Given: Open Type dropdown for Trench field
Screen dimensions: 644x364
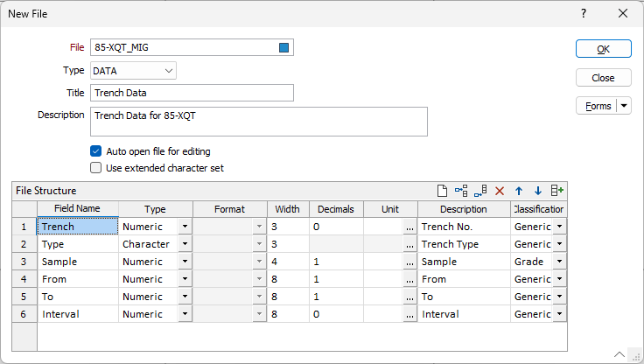Looking at the screenshot, I should tap(185, 227).
